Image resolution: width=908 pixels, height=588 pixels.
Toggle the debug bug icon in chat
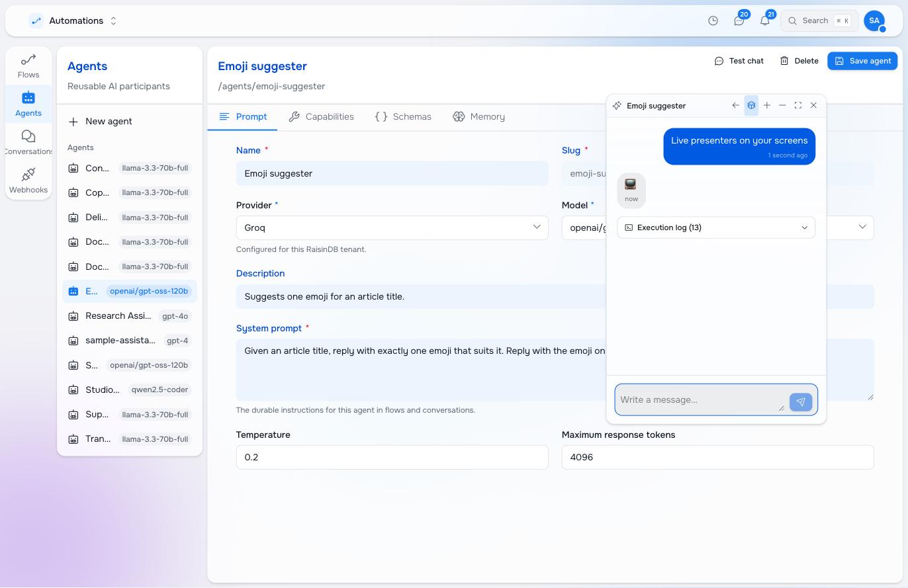pyautogui.click(x=751, y=105)
